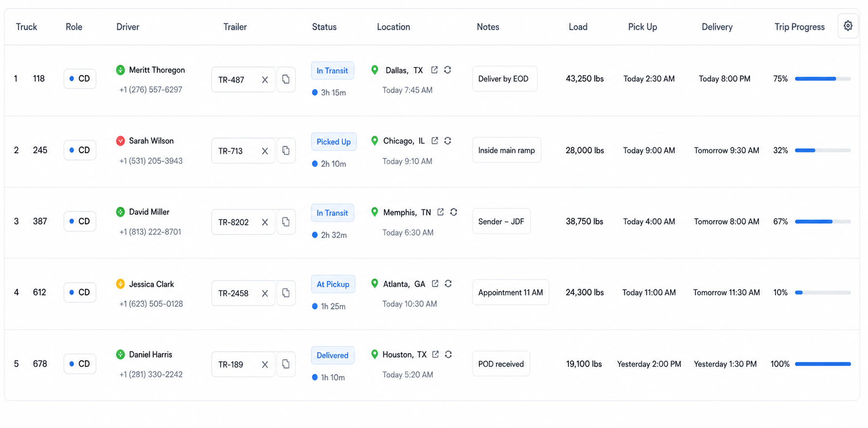The width and height of the screenshot is (868, 428).
Task: Clear trailer TR-8202 with X icon
Action: tap(265, 222)
